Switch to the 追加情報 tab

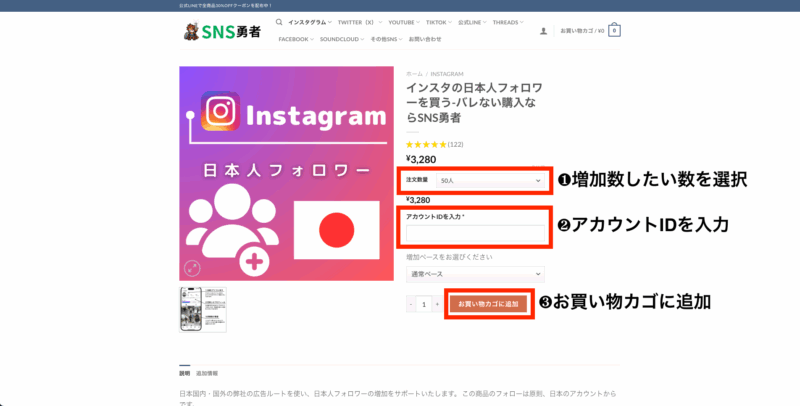point(207,373)
